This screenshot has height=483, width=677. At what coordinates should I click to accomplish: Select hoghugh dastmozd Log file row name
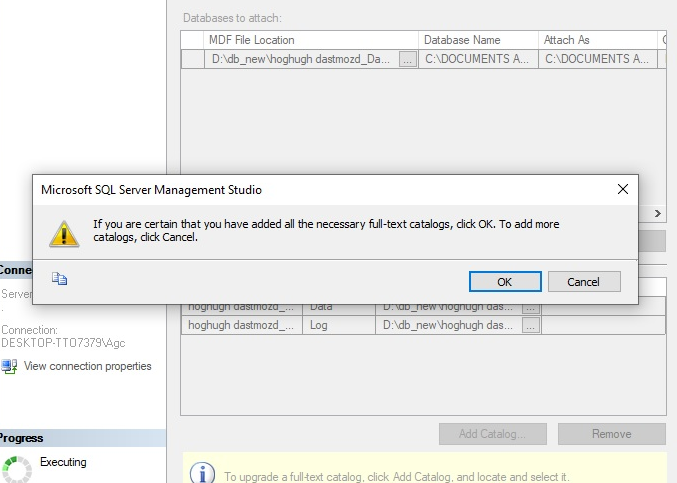tap(241, 325)
